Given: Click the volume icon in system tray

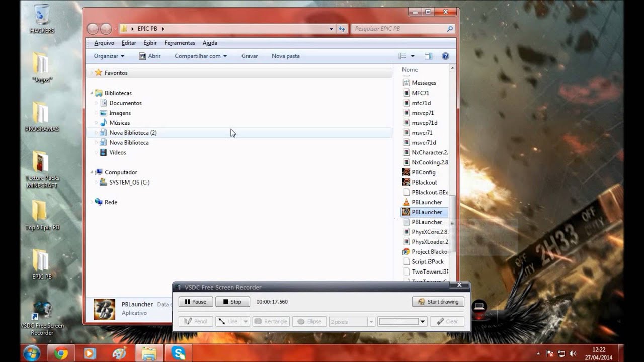Looking at the screenshot, I should (573, 353).
